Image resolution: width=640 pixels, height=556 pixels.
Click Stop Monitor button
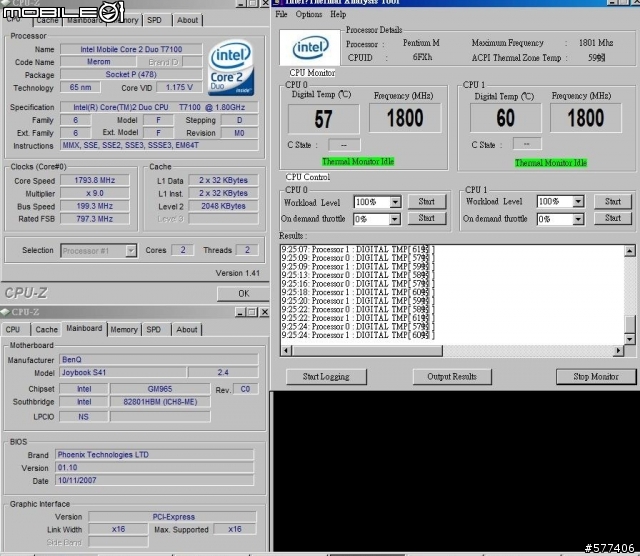point(596,376)
